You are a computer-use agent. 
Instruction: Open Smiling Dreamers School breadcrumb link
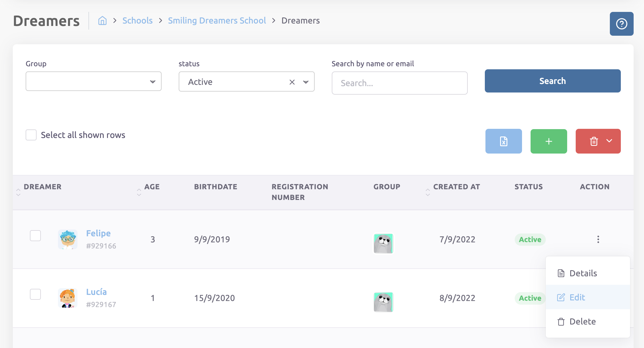217,20
